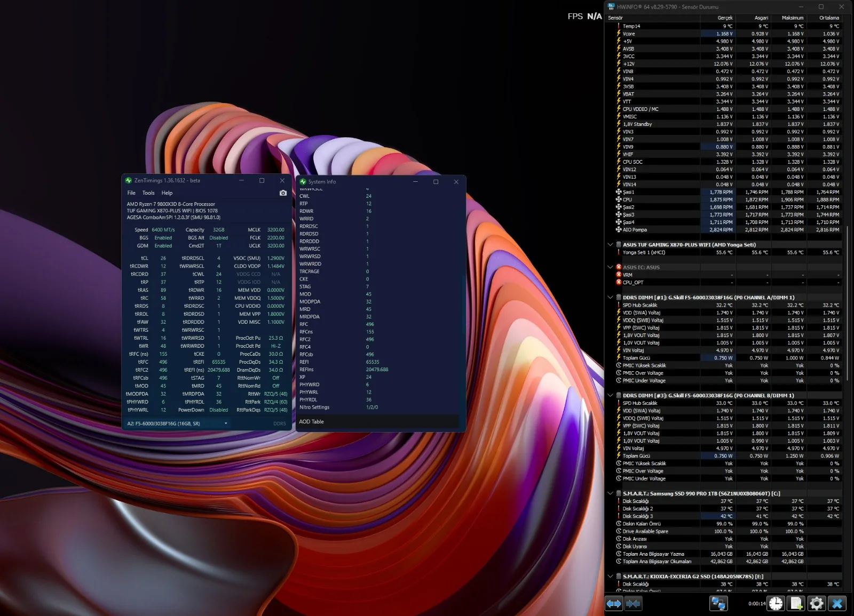Viewport: 854px width, 616px height.
Task: Reset the sensor clock timer icon
Action: click(x=776, y=604)
